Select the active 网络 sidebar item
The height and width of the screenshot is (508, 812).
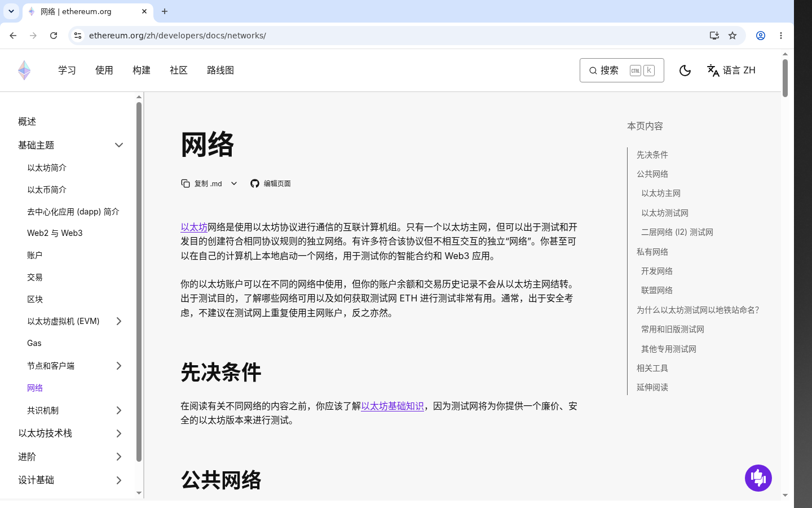point(35,388)
